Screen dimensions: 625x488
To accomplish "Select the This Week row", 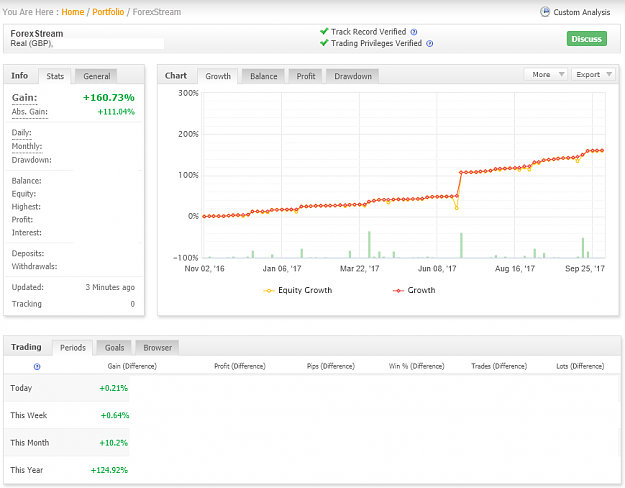I will [312, 415].
